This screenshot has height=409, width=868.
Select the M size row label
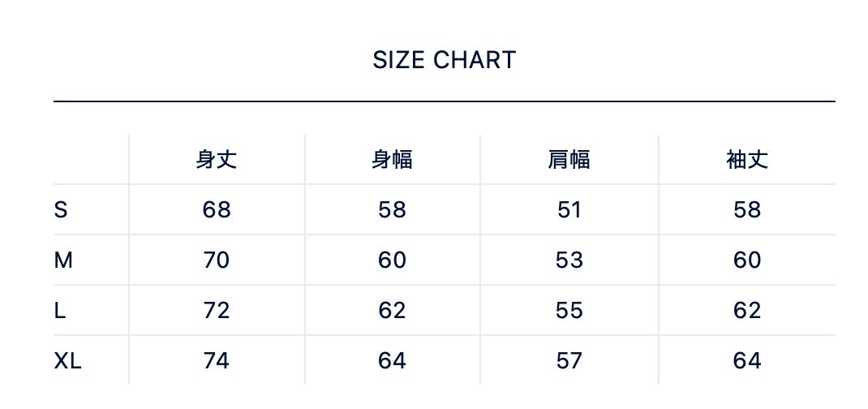(x=63, y=260)
